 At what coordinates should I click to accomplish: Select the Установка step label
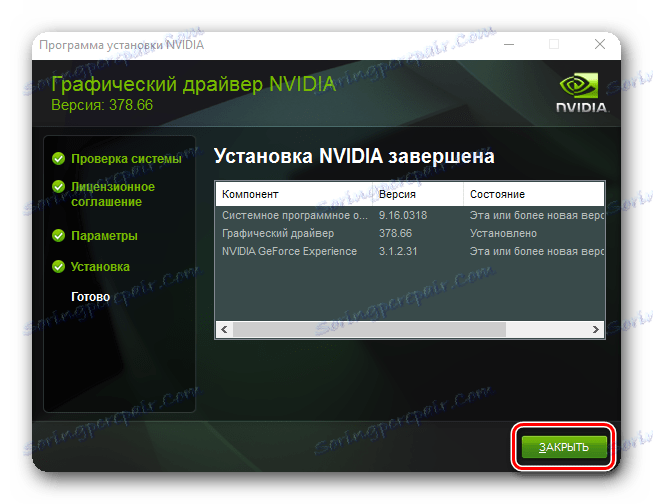(100, 267)
